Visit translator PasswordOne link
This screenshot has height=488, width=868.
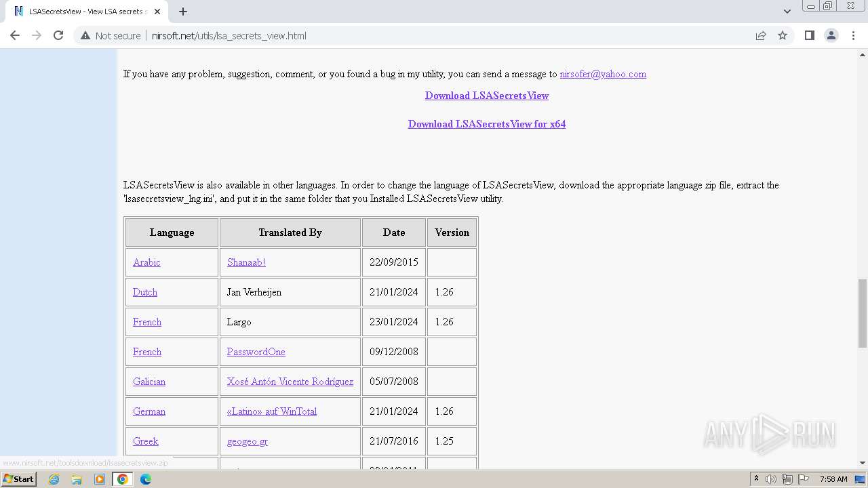(256, 352)
